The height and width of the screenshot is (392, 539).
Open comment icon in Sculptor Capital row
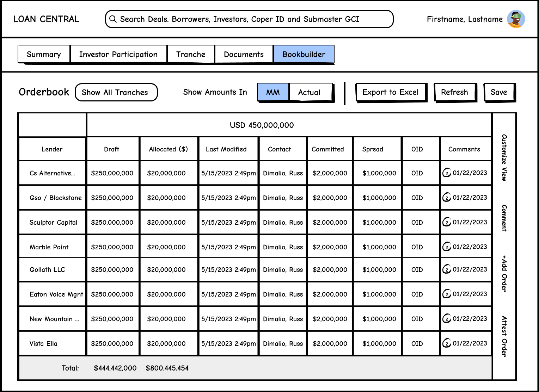pos(447,222)
